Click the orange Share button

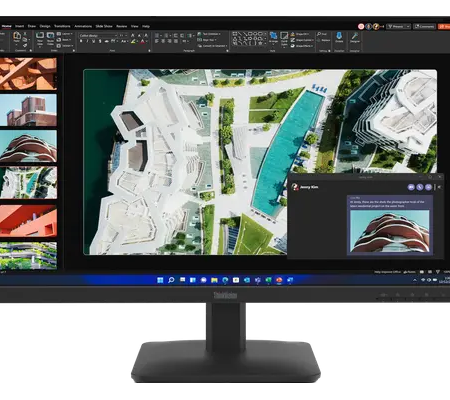point(444,26)
